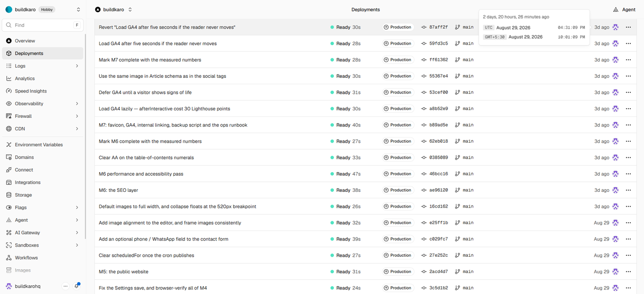Click the '3d ago' timestamp on ae96120 row
Viewport: 644px width, 294px height.
coord(602,190)
